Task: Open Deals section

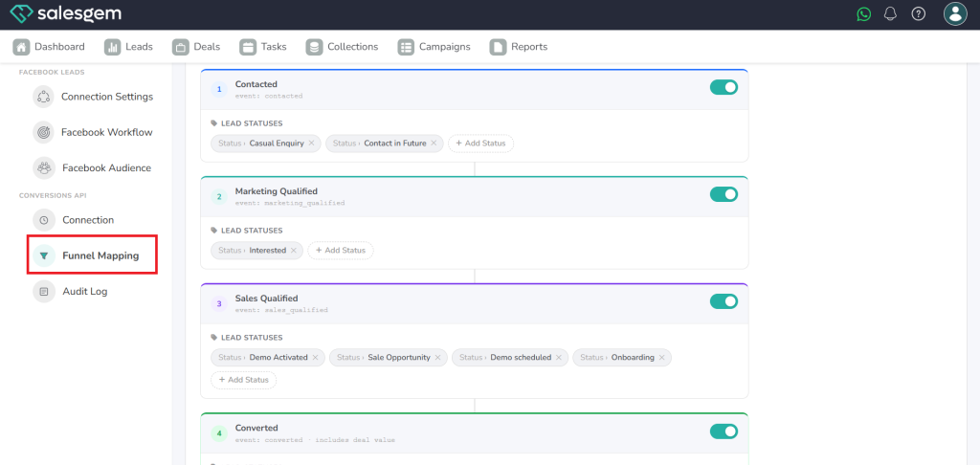Action: point(196,47)
